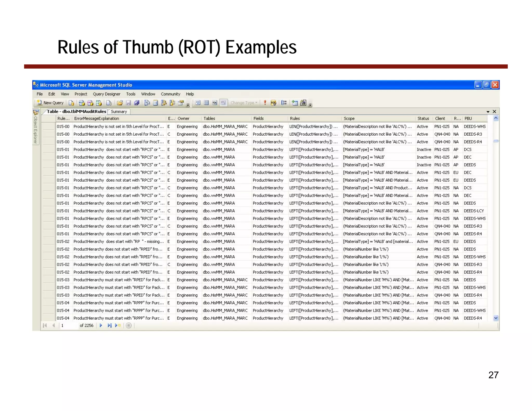Click the vertical scrollbar up arrow
Screen dimensions: 532x411
[496, 118]
